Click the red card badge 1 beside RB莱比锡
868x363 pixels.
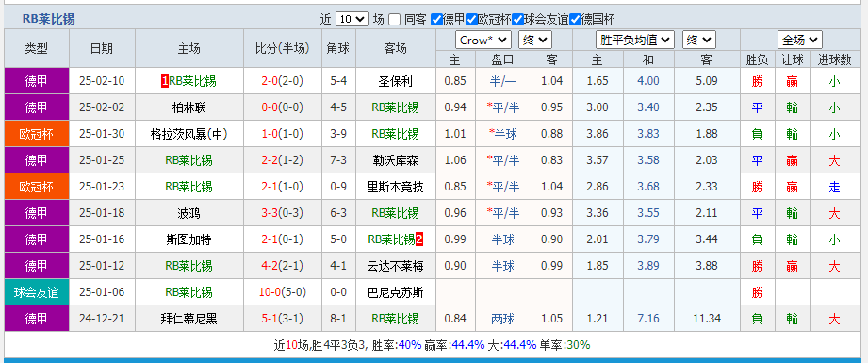click(164, 81)
